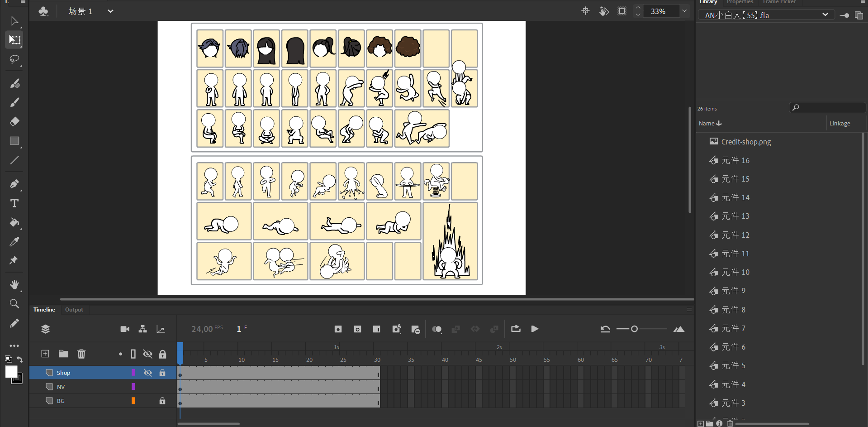Select the Lasso tool
Viewport: 868px width, 427px height.
pyautogui.click(x=14, y=60)
